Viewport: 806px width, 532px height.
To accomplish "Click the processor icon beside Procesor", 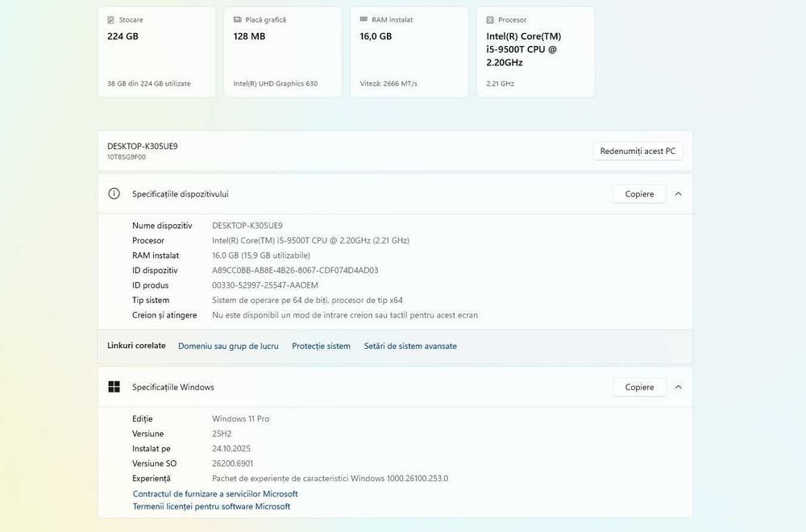I will click(491, 19).
